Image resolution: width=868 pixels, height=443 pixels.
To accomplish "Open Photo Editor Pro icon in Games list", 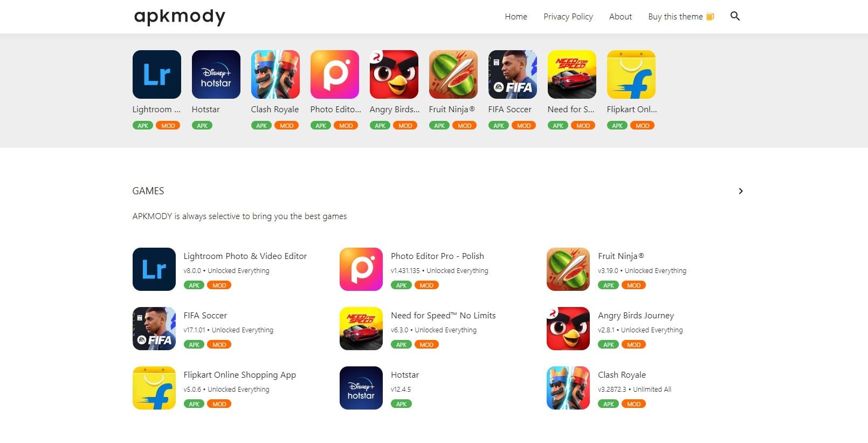I will pos(361,269).
